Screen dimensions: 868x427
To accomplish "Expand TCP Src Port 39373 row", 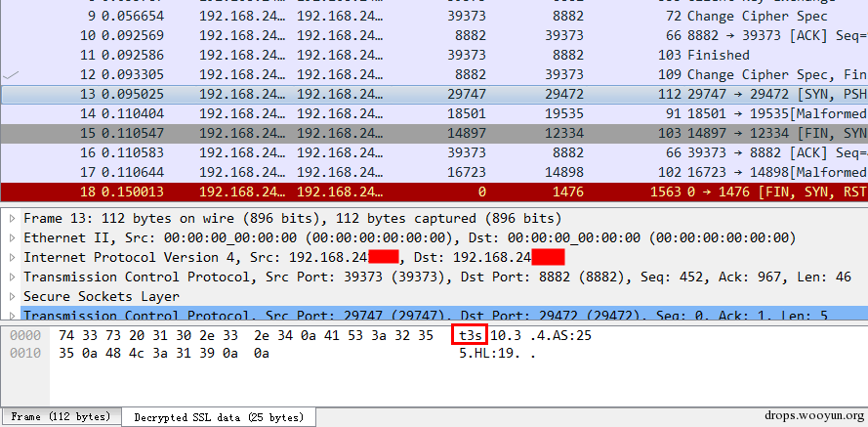I will pyautogui.click(x=12, y=277).
